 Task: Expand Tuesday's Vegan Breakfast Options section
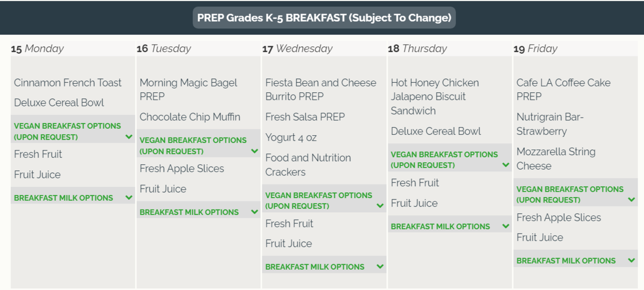point(199,146)
